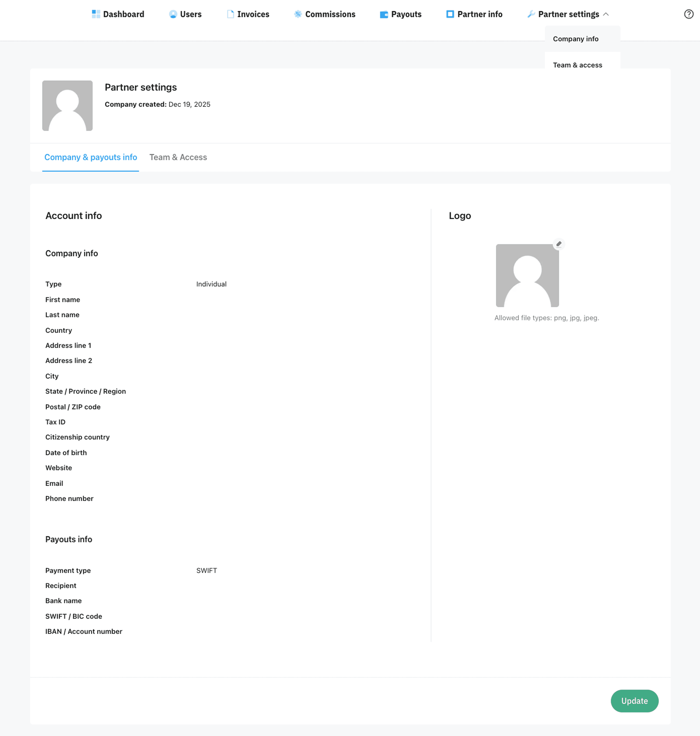Open the help question mark icon
This screenshot has width=700, height=736.
tap(689, 14)
